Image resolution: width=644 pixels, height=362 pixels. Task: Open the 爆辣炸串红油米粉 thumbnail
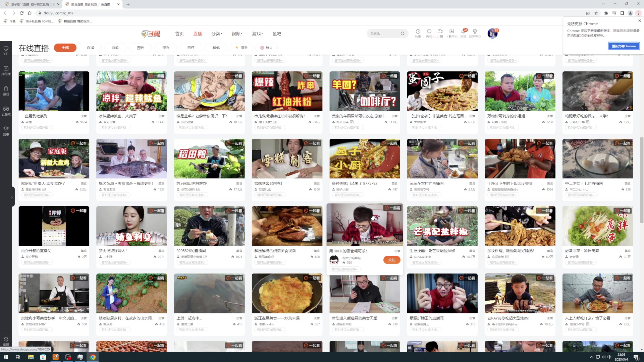pos(287,91)
